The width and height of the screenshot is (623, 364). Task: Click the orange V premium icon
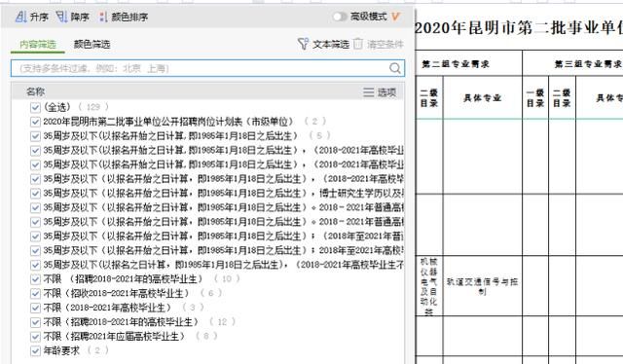pos(395,17)
